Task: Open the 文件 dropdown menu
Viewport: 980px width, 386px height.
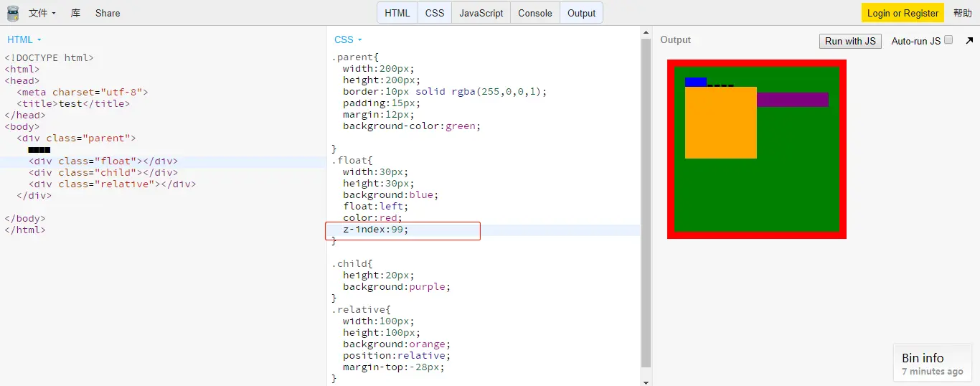Action: [42, 13]
